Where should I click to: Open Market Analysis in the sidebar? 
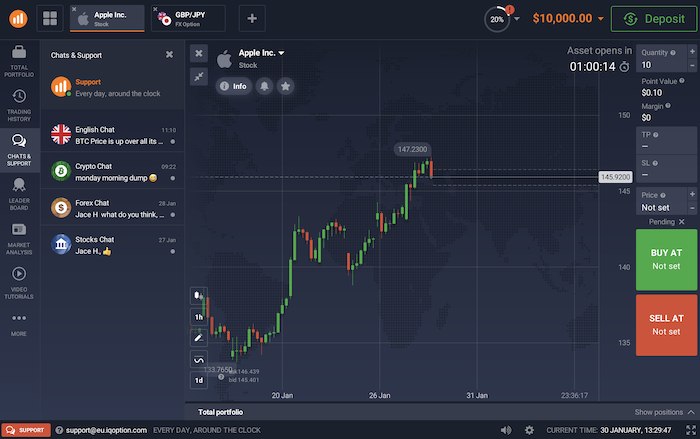[x=19, y=239]
